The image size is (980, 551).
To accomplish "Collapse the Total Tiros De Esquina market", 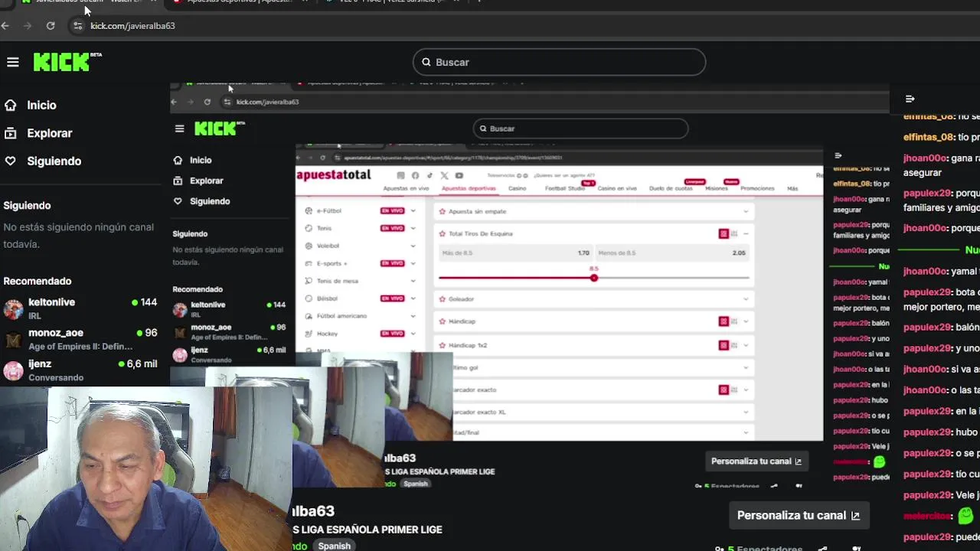I will pyautogui.click(x=746, y=233).
